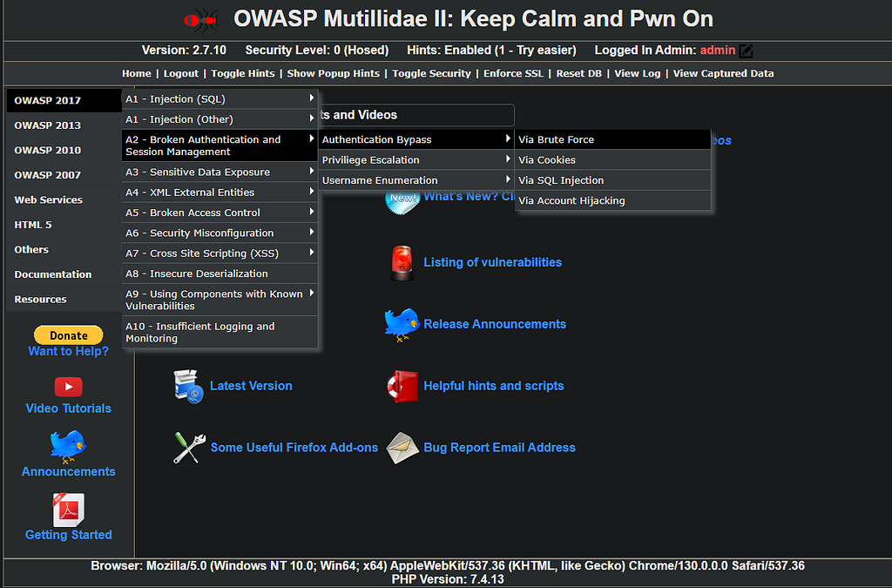Open Listing of vulnerabilities link
The width and height of the screenshot is (892, 588).
(x=493, y=262)
